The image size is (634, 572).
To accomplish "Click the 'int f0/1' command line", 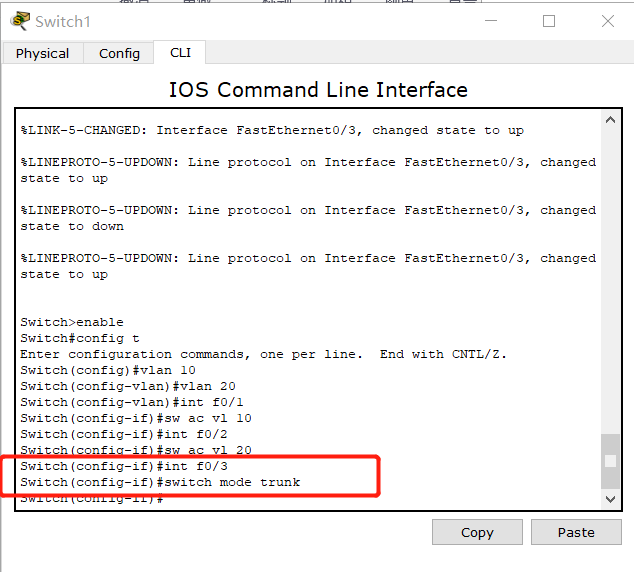I will pyautogui.click(x=132, y=402).
